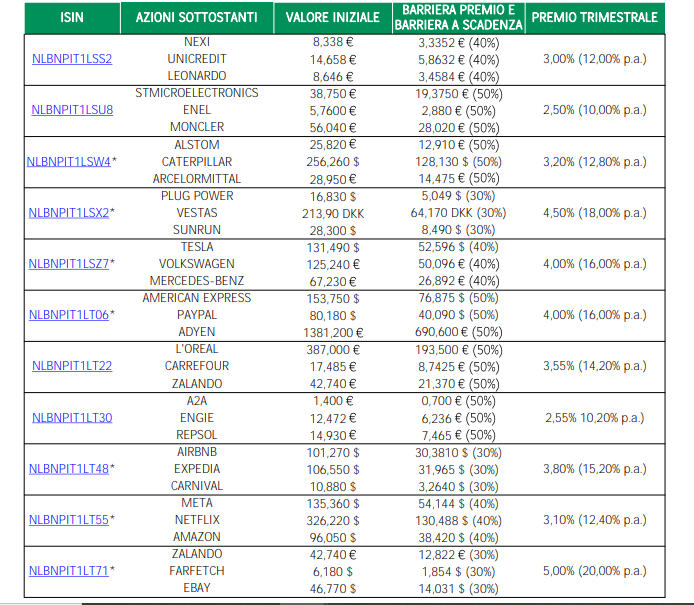The width and height of the screenshot is (694, 605).
Task: Open the NLBNPIT1LT06 ISIN link
Action: coord(69,315)
